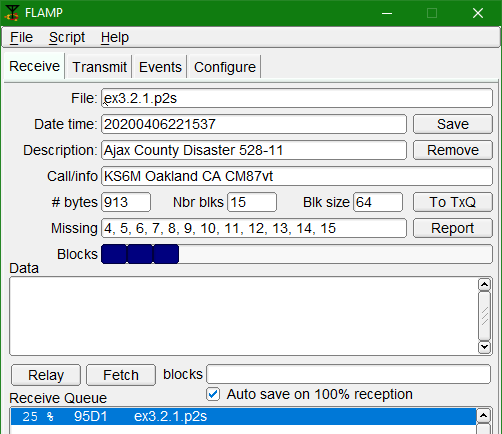Click the Fetch button
Screen dimensions: 502x434
tap(121, 375)
